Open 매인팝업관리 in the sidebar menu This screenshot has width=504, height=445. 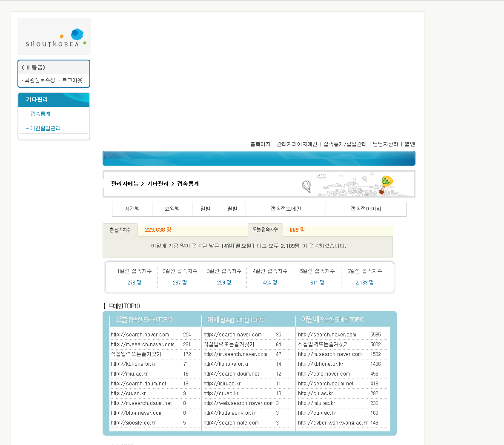pyautogui.click(x=45, y=128)
